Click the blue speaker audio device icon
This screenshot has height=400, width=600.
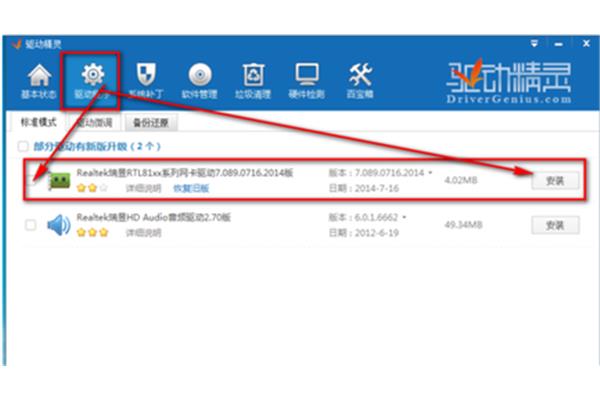click(x=59, y=225)
